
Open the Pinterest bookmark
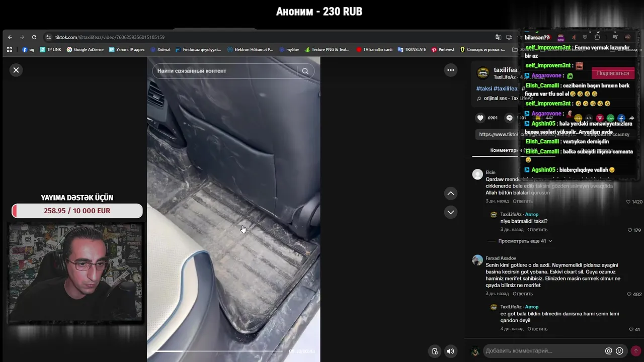click(443, 50)
